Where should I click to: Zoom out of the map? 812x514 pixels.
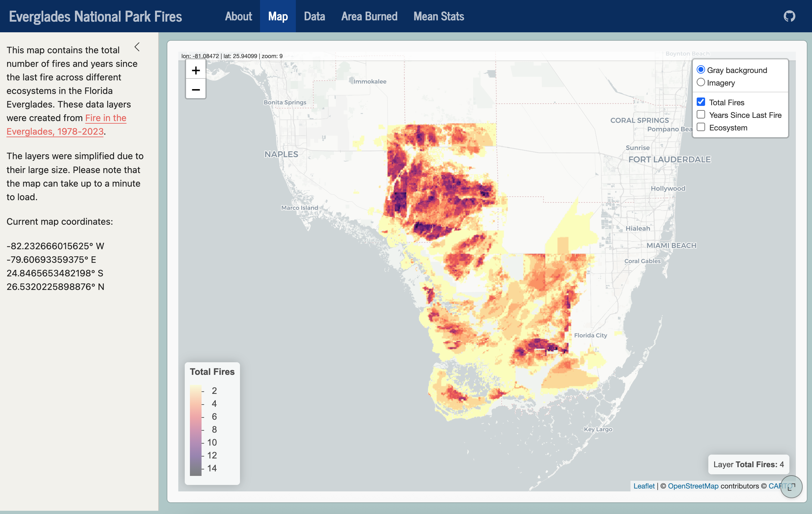(x=196, y=90)
